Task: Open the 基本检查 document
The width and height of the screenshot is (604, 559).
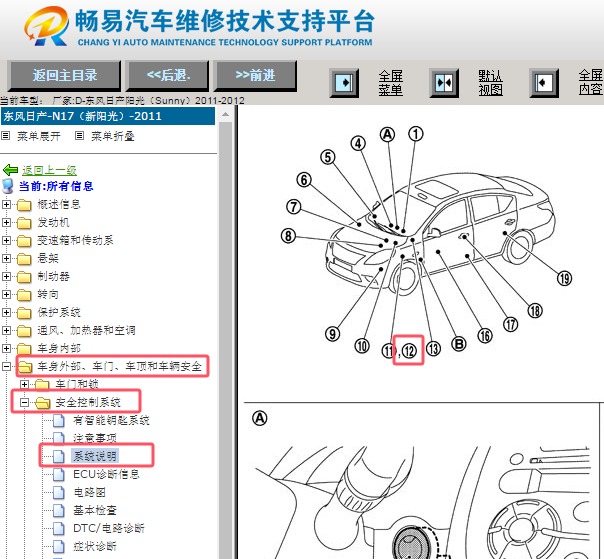Action: click(95, 510)
